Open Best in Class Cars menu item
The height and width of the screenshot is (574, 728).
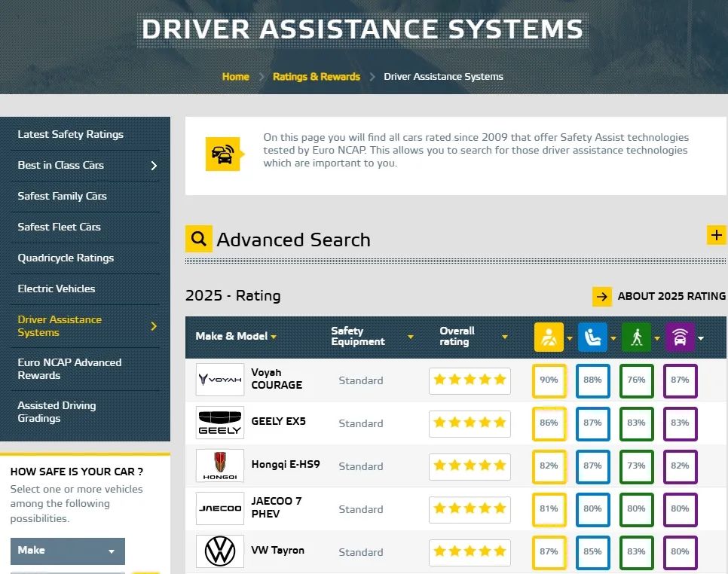point(61,165)
